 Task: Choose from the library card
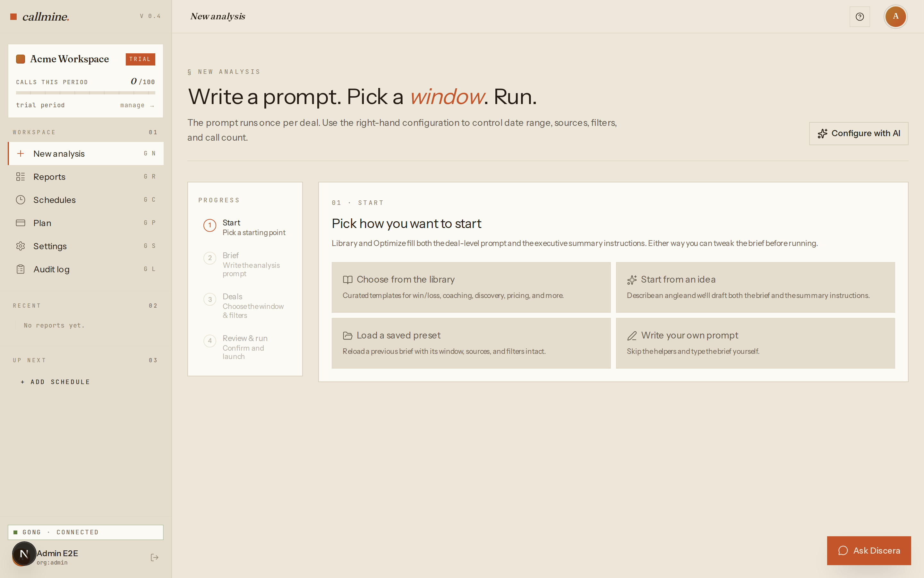pos(471,287)
